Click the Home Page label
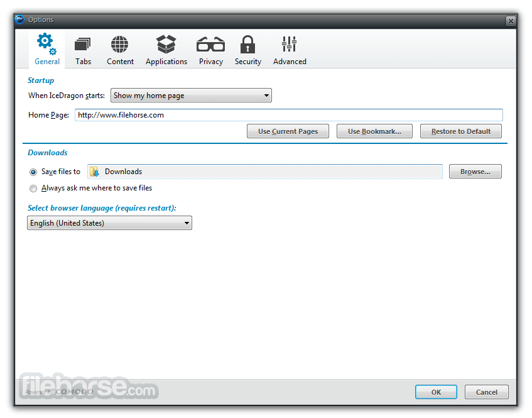Viewport: 532px width, 418px height. click(48, 115)
